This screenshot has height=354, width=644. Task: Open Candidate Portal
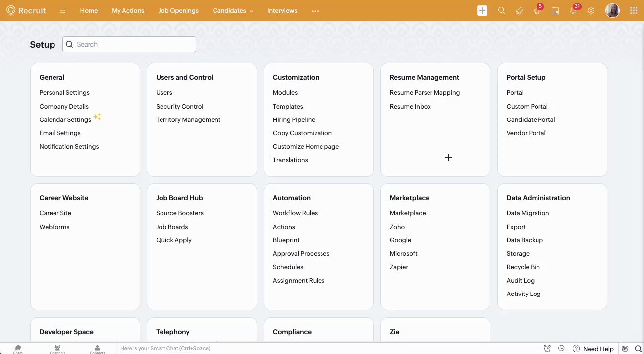click(x=531, y=120)
